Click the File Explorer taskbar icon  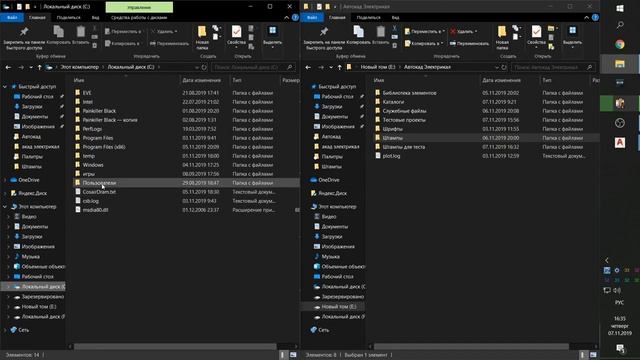[x=620, y=64]
